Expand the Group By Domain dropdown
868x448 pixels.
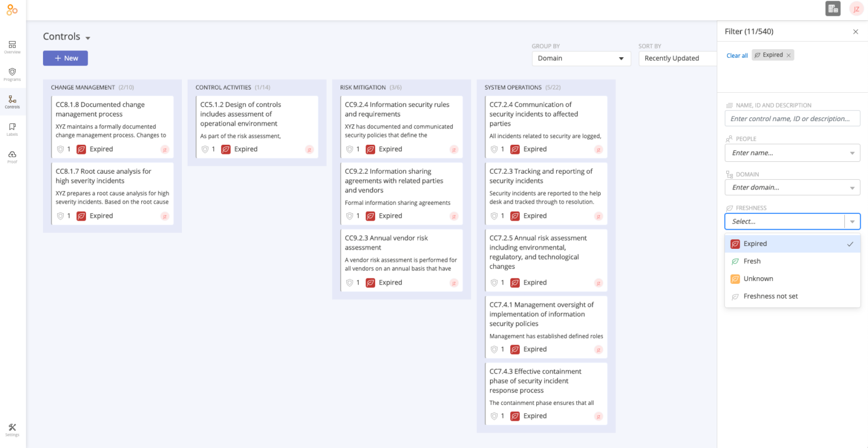[581, 58]
